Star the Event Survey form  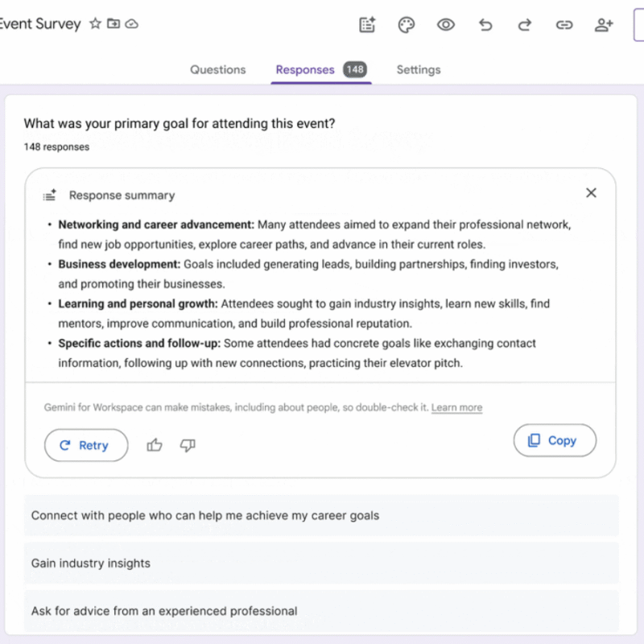95,24
